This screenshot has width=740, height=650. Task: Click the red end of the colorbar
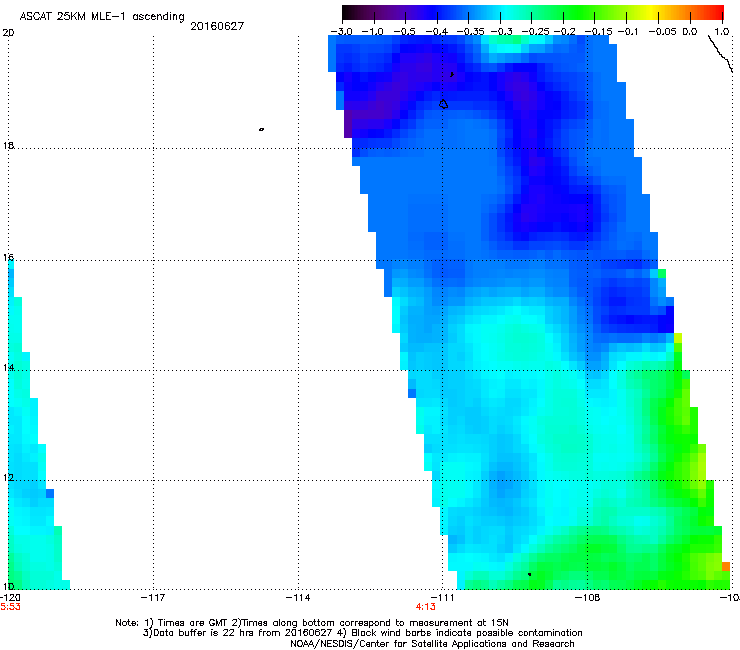(717, 12)
